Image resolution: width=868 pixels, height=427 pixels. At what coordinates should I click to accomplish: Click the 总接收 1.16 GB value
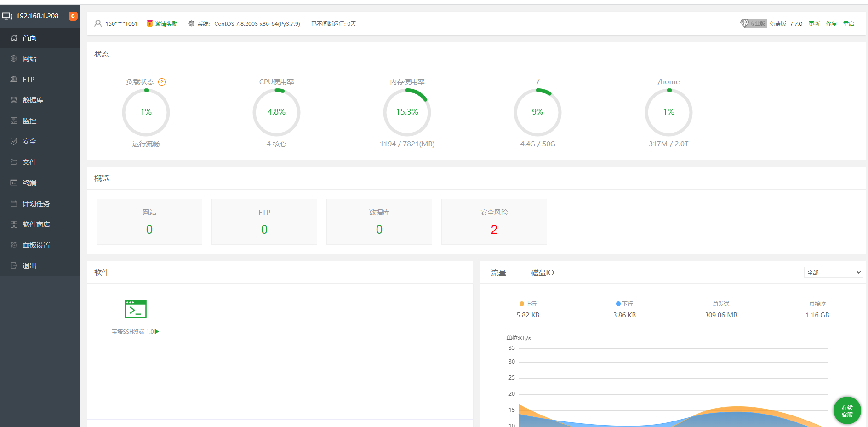[x=817, y=315]
